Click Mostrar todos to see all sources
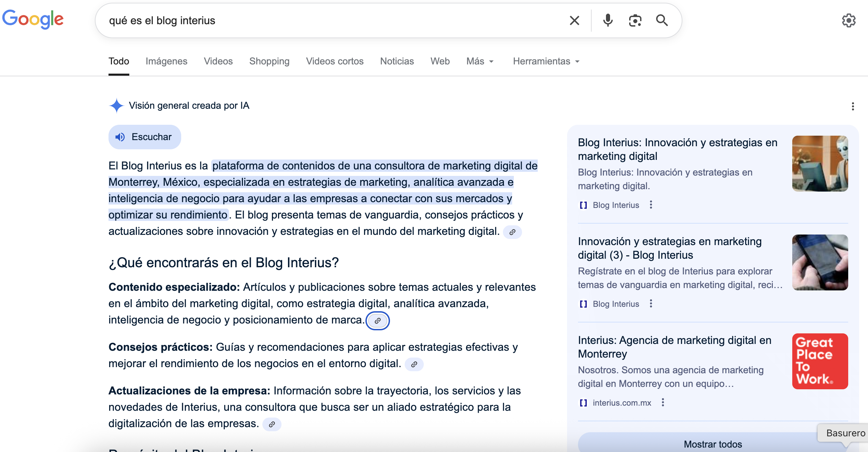The image size is (868, 452). click(712, 444)
